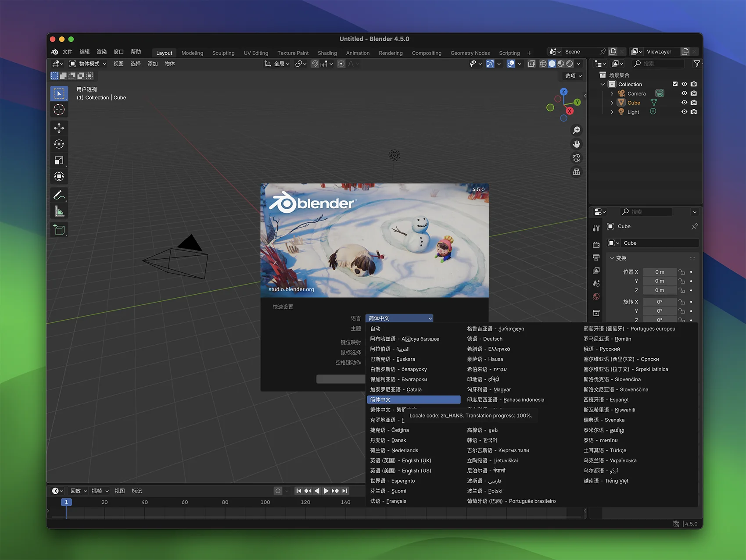Select the Measure tool
This screenshot has width=746, height=560.
(x=59, y=211)
